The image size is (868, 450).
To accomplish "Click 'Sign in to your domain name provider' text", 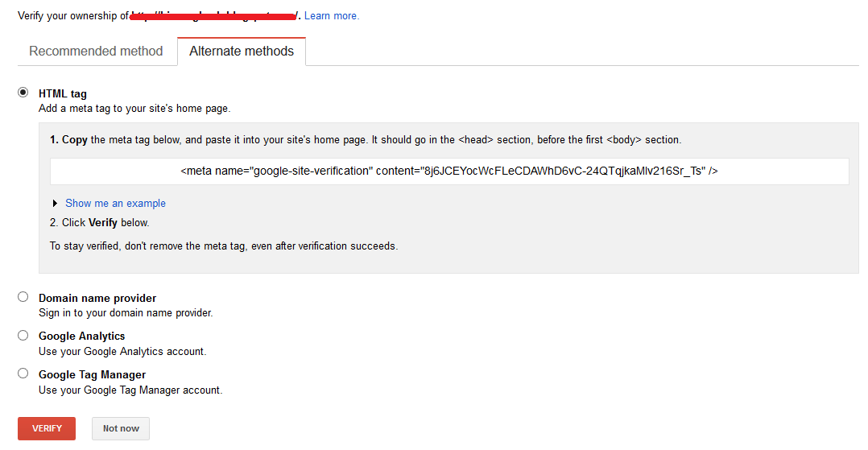I will [126, 312].
